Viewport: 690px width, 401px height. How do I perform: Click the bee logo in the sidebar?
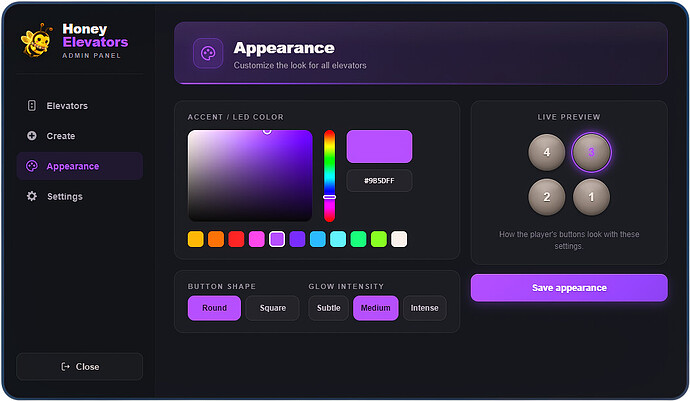(37, 40)
